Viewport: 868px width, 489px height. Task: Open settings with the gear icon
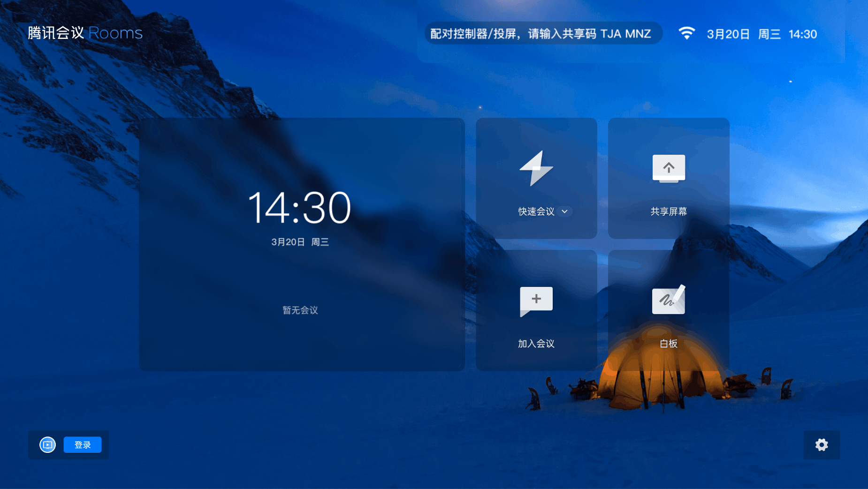(822, 445)
